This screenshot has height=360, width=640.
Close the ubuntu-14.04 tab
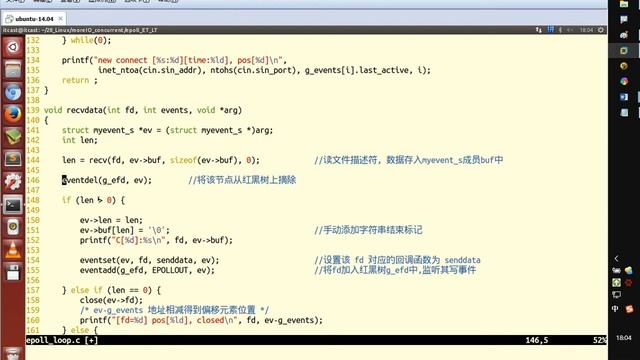pos(60,19)
